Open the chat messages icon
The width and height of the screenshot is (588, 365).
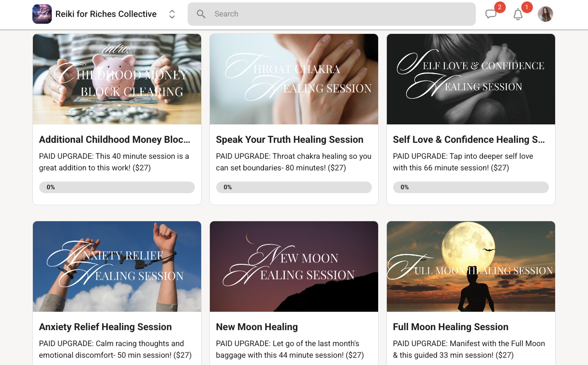[x=491, y=14]
